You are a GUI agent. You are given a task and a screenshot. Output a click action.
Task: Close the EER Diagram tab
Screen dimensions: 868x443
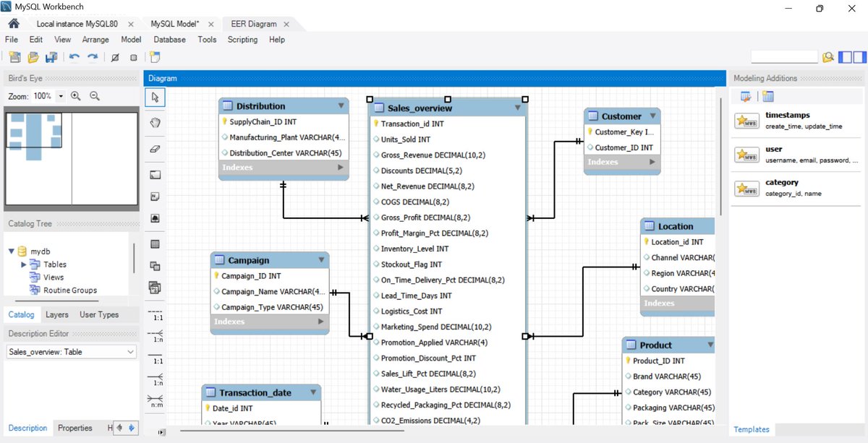coord(286,24)
